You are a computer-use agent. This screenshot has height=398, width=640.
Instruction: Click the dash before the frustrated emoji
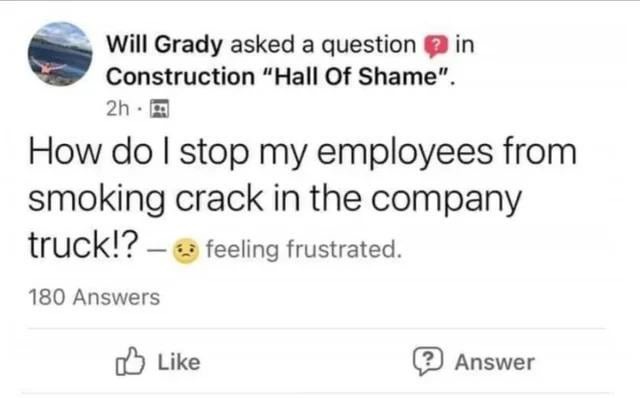155,249
